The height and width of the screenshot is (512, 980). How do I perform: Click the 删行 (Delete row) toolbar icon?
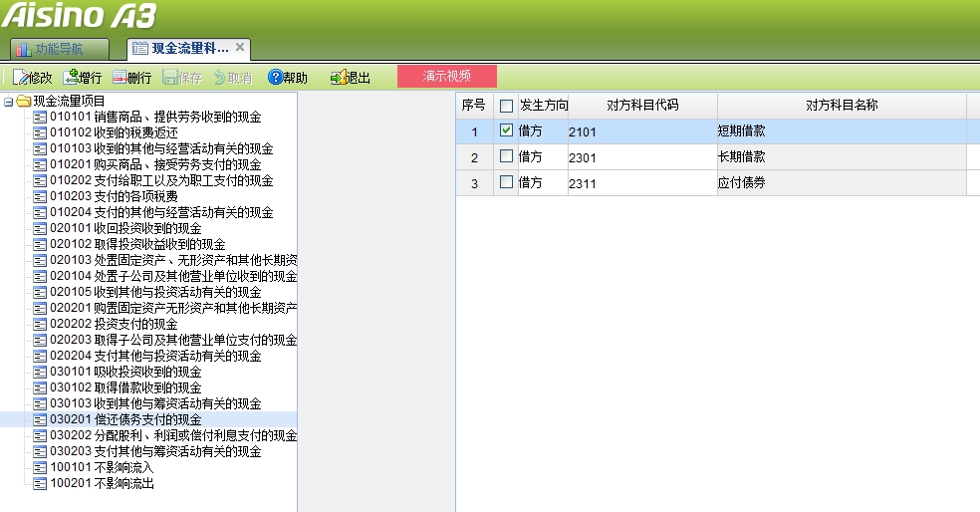coord(121,77)
